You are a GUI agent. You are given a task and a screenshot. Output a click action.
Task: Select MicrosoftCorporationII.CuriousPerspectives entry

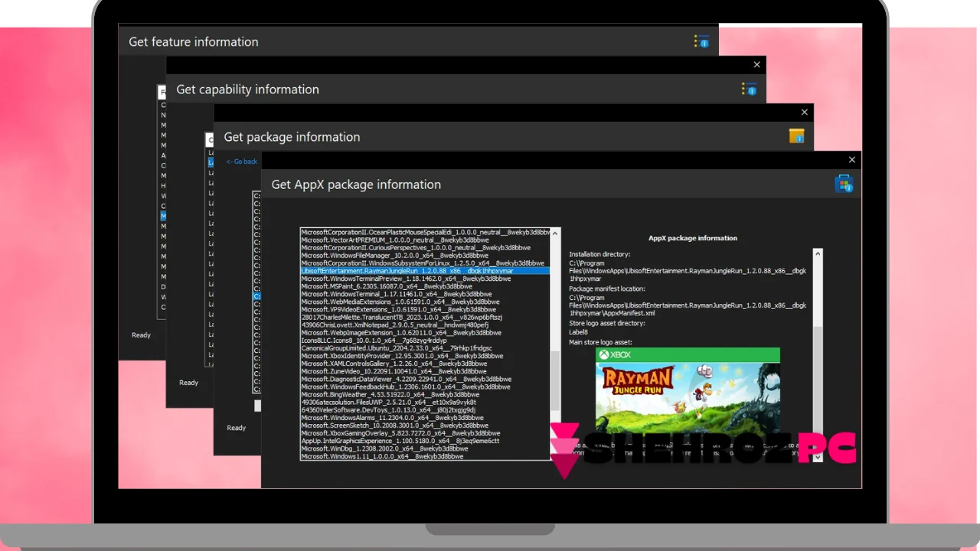pyautogui.click(x=425, y=248)
